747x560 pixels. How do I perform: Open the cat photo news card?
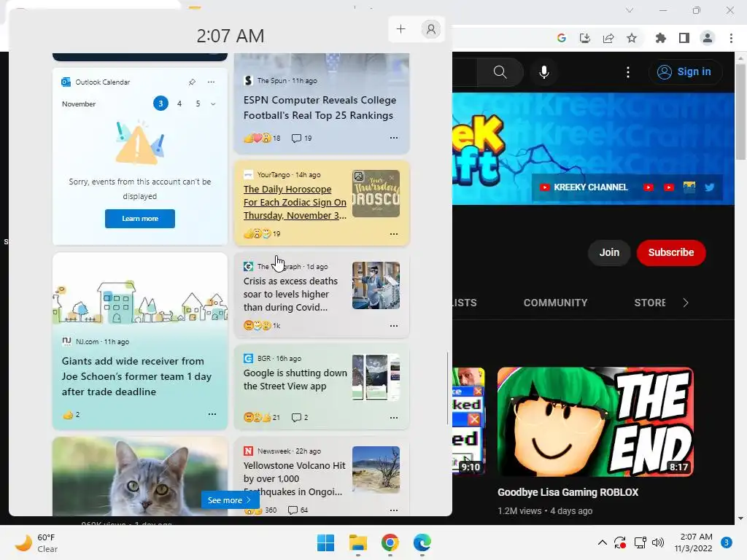click(140, 476)
